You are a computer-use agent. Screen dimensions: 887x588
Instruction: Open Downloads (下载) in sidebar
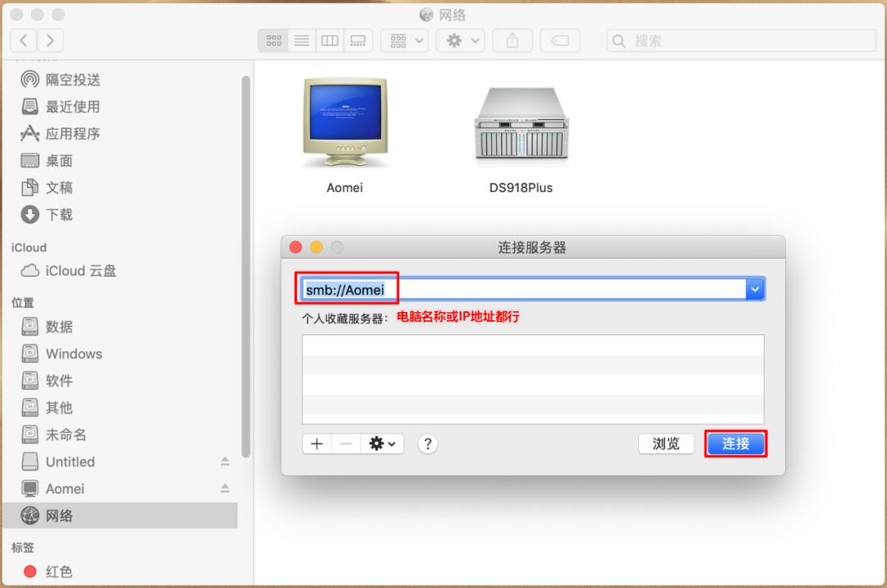[120, 215]
